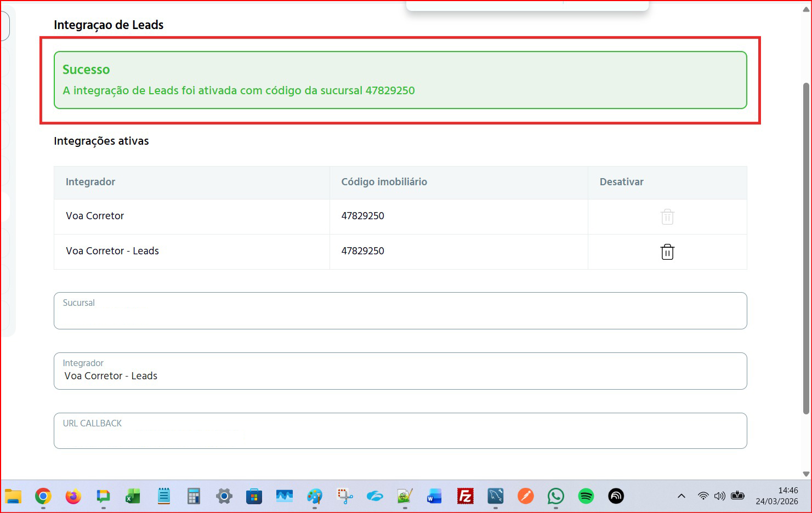This screenshot has width=812, height=513.
Task: Launch FileZilla from the taskbar
Action: 465,497
